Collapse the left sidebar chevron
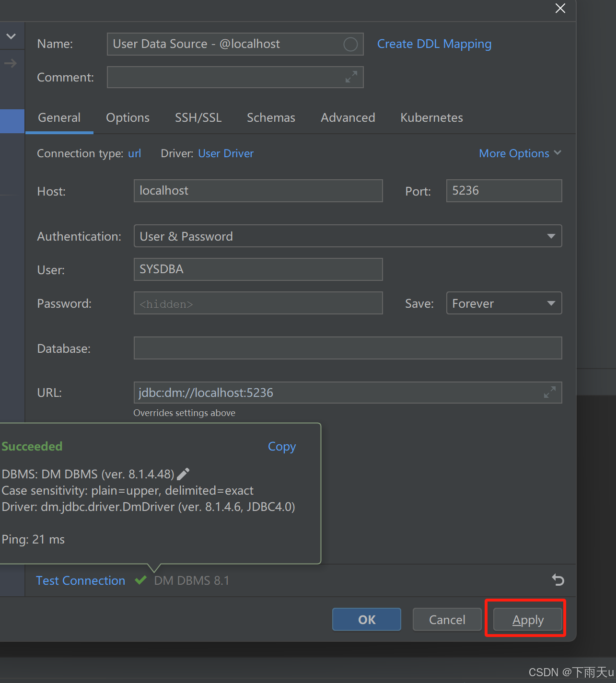The height and width of the screenshot is (683, 616). pos(11,36)
